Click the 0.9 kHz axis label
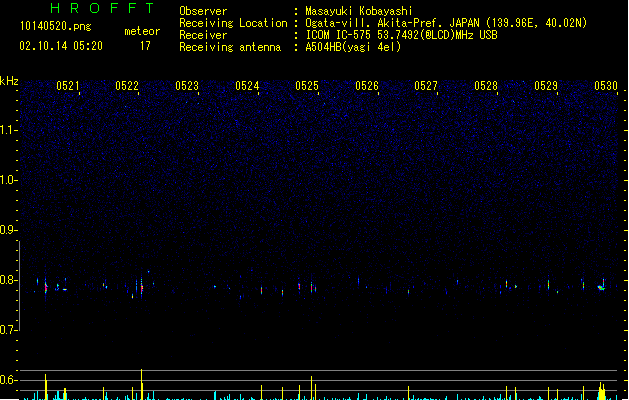The width and height of the screenshot is (629, 400). click(x=8, y=230)
